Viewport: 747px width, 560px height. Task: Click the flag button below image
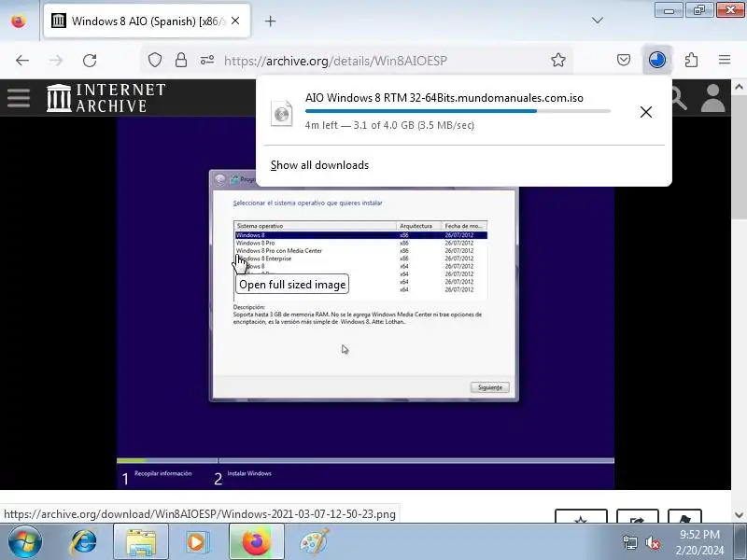(x=684, y=516)
